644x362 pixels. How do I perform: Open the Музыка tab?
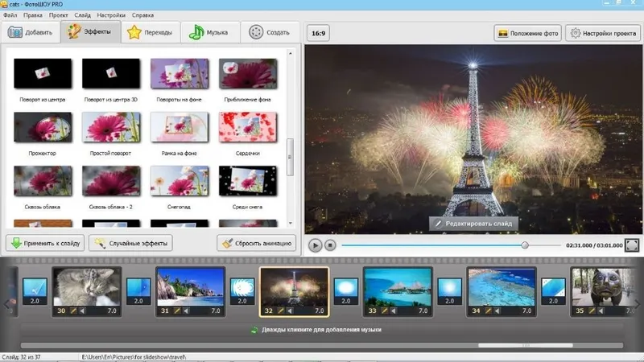tap(210, 32)
